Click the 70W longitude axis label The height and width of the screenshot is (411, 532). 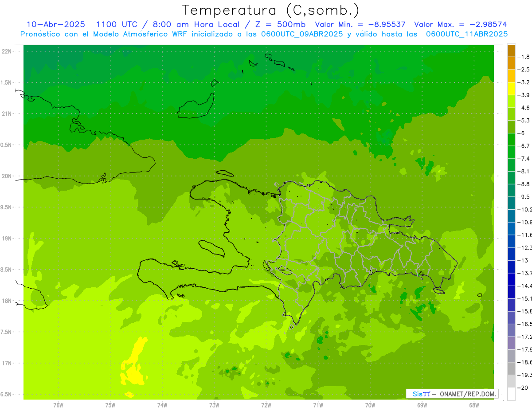click(x=370, y=405)
